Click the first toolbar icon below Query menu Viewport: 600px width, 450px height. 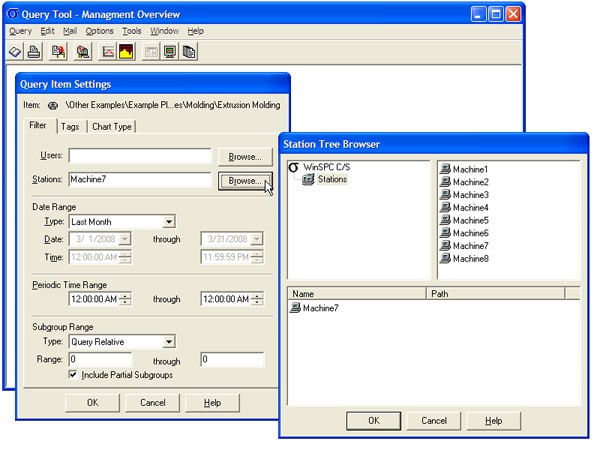pos(15,51)
